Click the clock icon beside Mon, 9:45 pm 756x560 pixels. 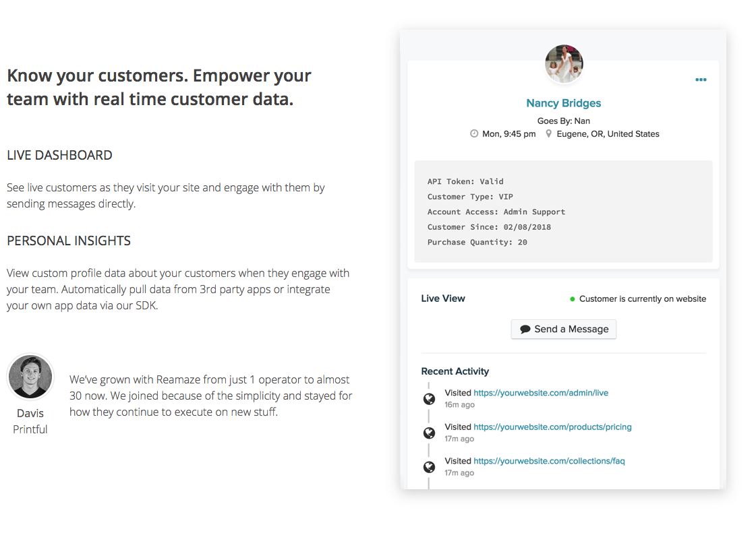click(x=474, y=134)
